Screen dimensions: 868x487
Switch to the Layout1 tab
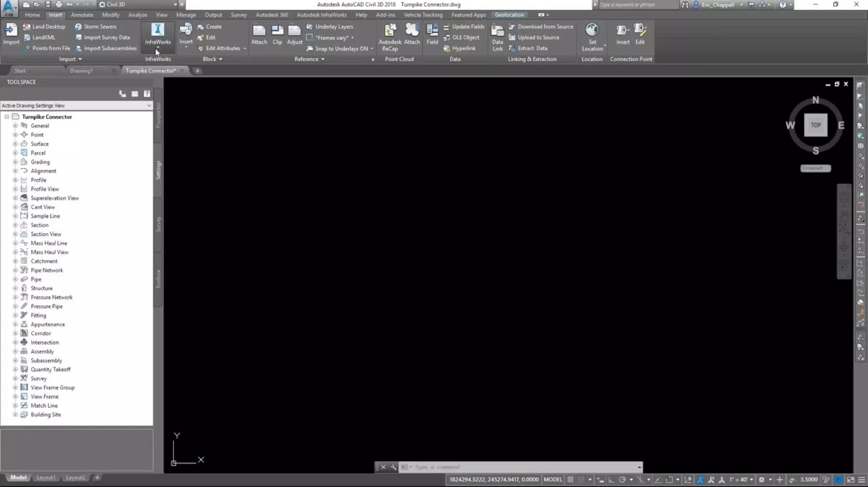pos(46,477)
